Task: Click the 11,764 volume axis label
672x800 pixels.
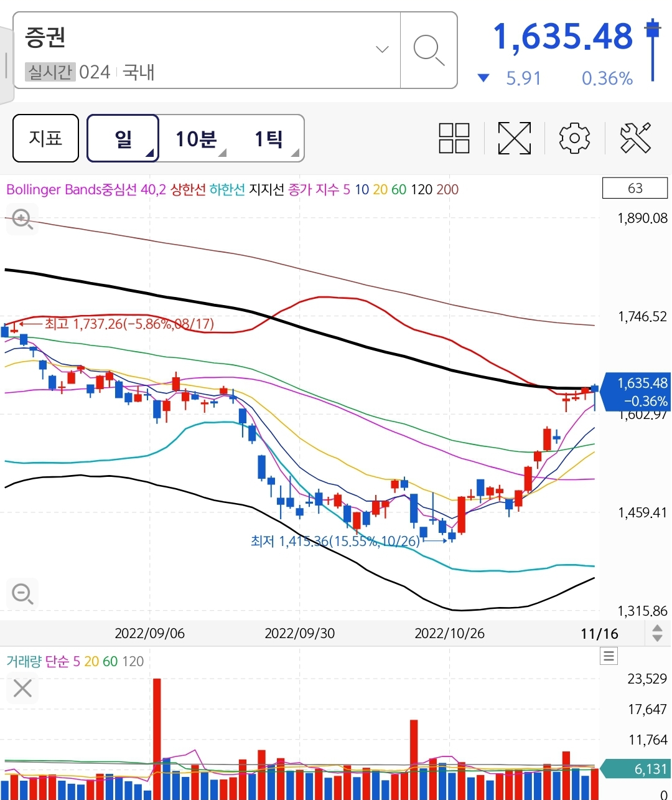Action: pos(647,740)
